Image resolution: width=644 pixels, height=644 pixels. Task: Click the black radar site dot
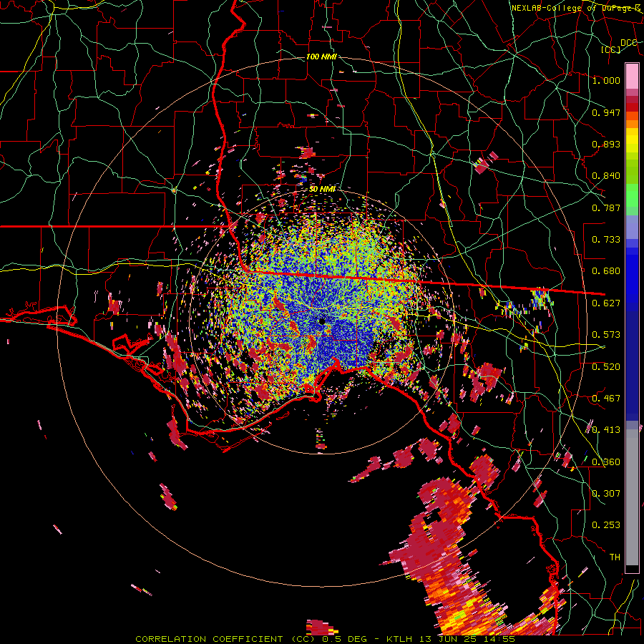322,321
